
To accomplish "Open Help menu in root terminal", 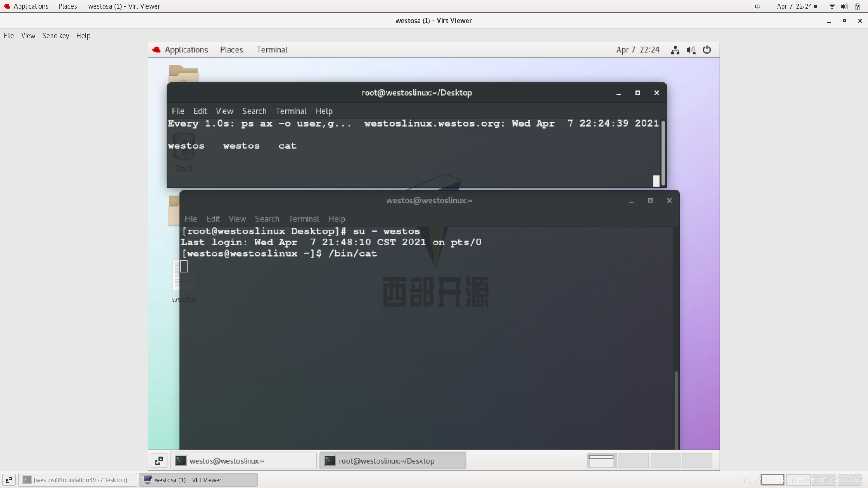I will pos(324,111).
